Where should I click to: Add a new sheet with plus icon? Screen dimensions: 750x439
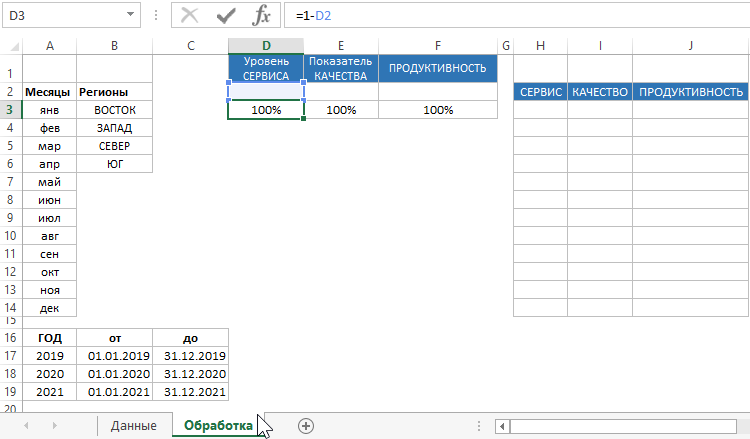306,426
